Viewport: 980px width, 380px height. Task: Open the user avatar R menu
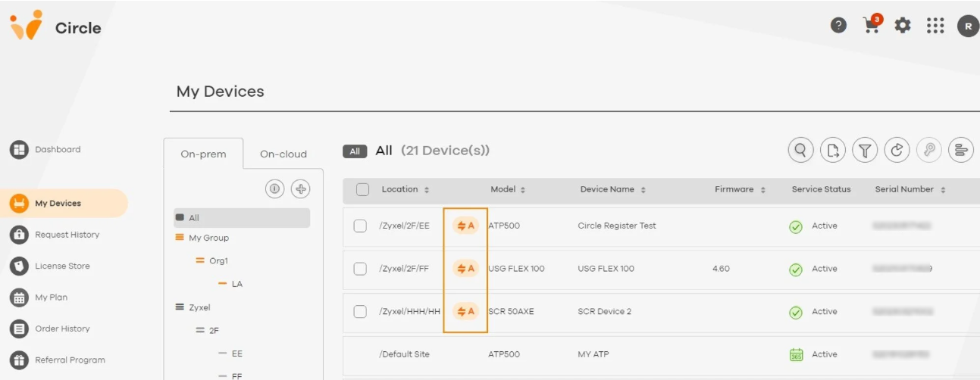pos(967,26)
